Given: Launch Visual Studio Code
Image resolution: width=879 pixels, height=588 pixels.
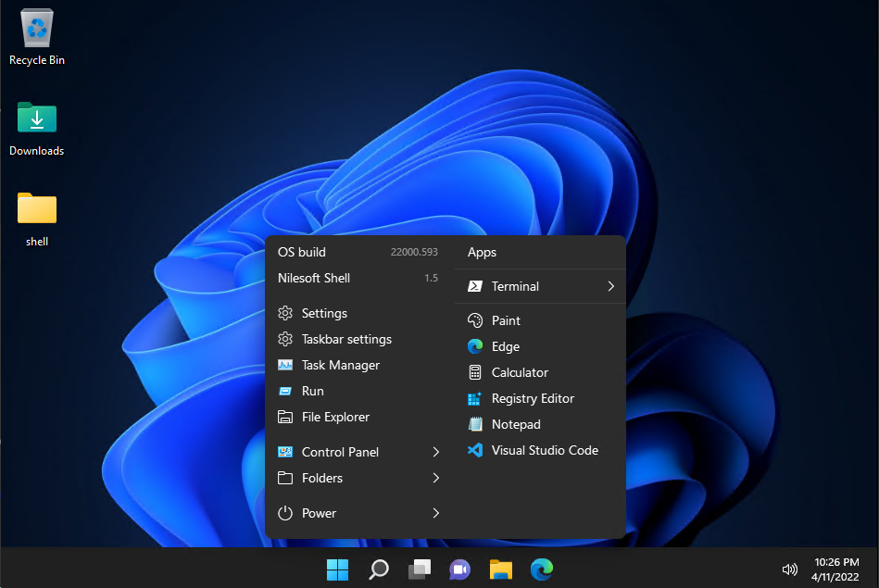Looking at the screenshot, I should coord(545,450).
